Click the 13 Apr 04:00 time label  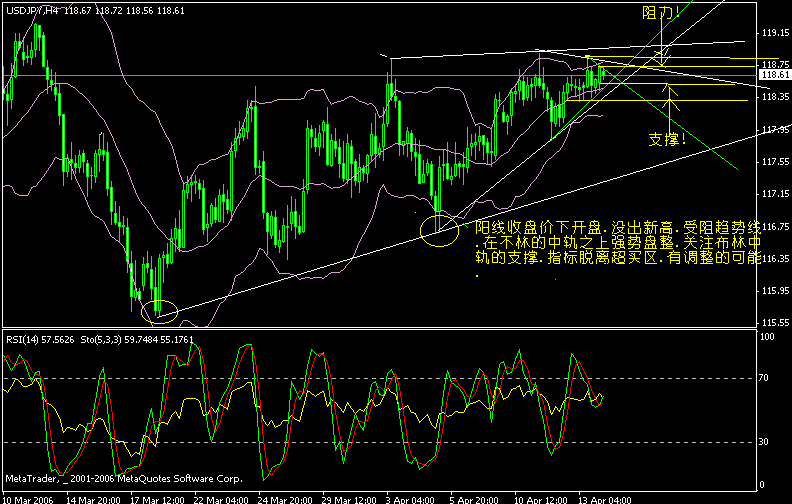coord(604,499)
